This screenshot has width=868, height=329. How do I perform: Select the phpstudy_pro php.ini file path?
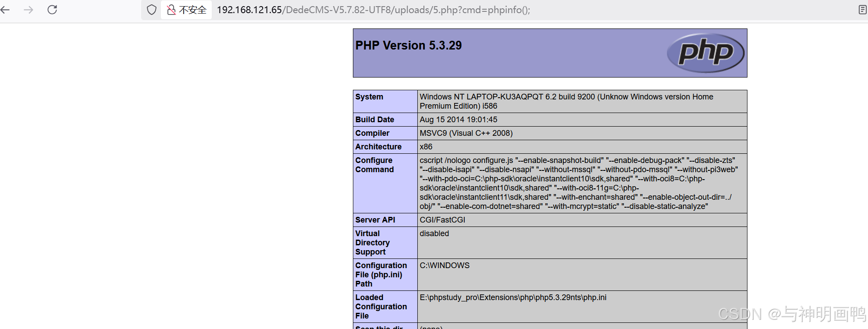pos(513,297)
